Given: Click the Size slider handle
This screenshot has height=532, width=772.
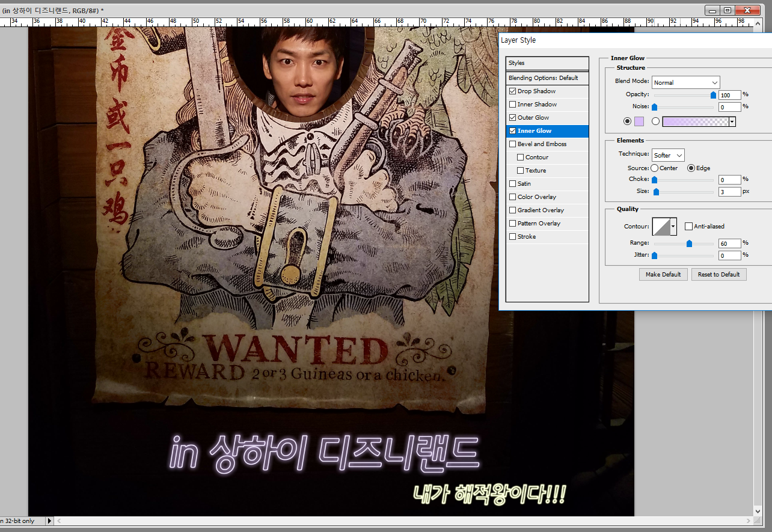Looking at the screenshot, I should click(657, 192).
